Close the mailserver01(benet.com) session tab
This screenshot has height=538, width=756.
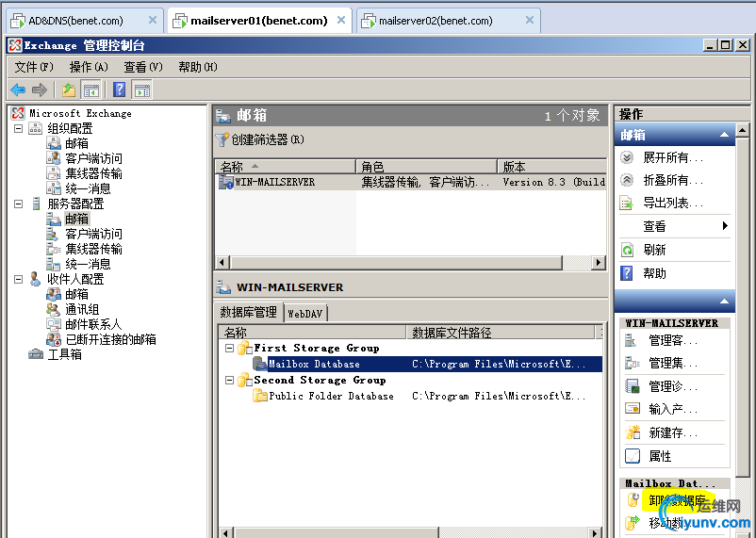(341, 20)
